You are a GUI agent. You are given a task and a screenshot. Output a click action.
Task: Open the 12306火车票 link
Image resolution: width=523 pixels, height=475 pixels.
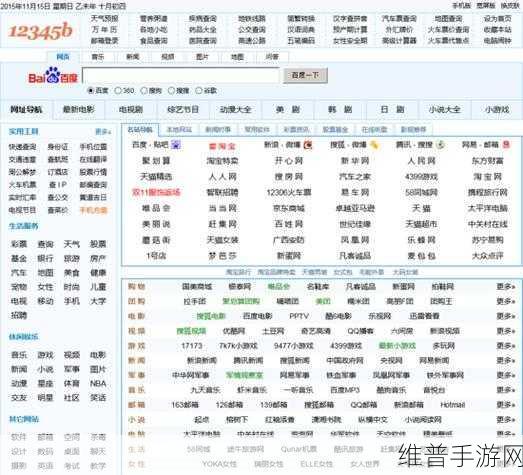tap(289, 192)
